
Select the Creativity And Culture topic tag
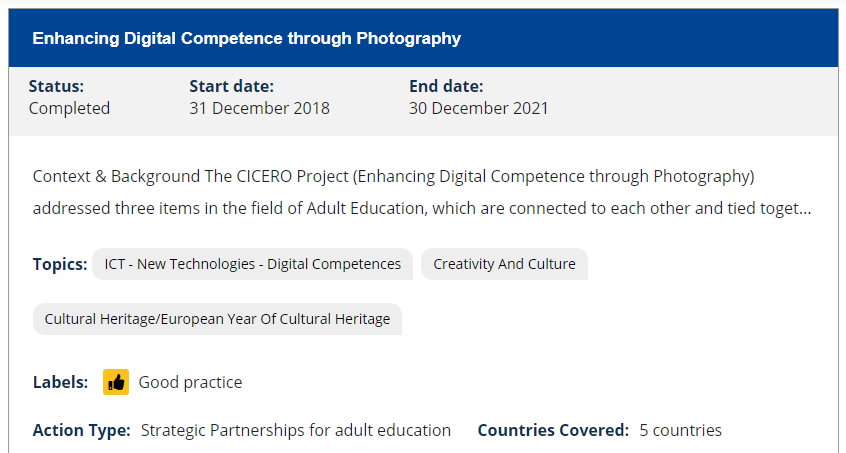coord(504,264)
